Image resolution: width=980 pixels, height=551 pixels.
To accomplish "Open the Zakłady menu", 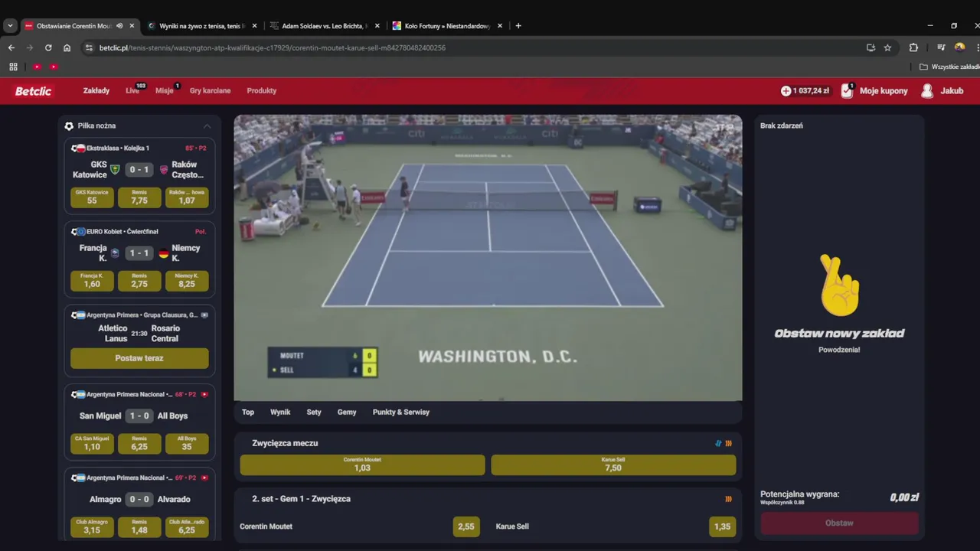I will [96, 90].
